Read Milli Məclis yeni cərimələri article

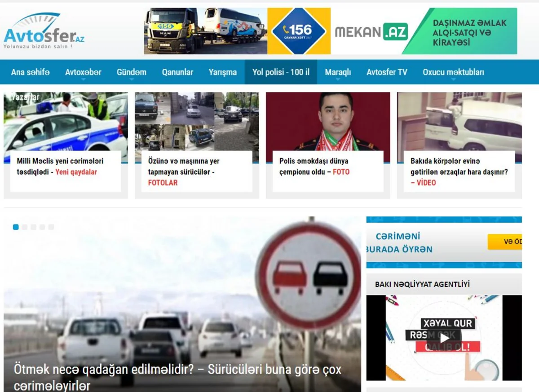click(x=60, y=166)
